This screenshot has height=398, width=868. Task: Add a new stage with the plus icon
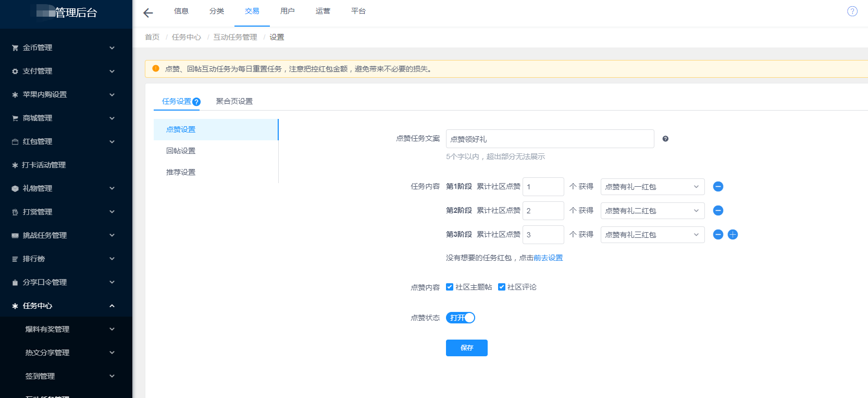[x=733, y=235]
